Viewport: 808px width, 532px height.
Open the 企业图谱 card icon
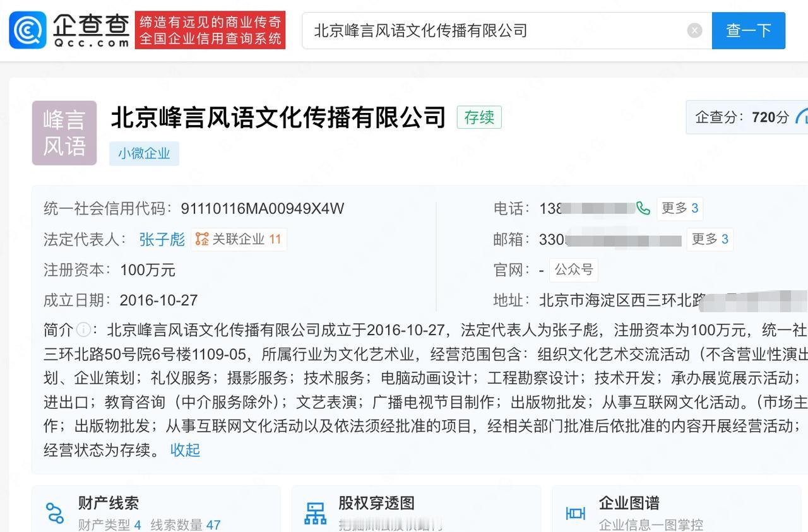click(575, 513)
